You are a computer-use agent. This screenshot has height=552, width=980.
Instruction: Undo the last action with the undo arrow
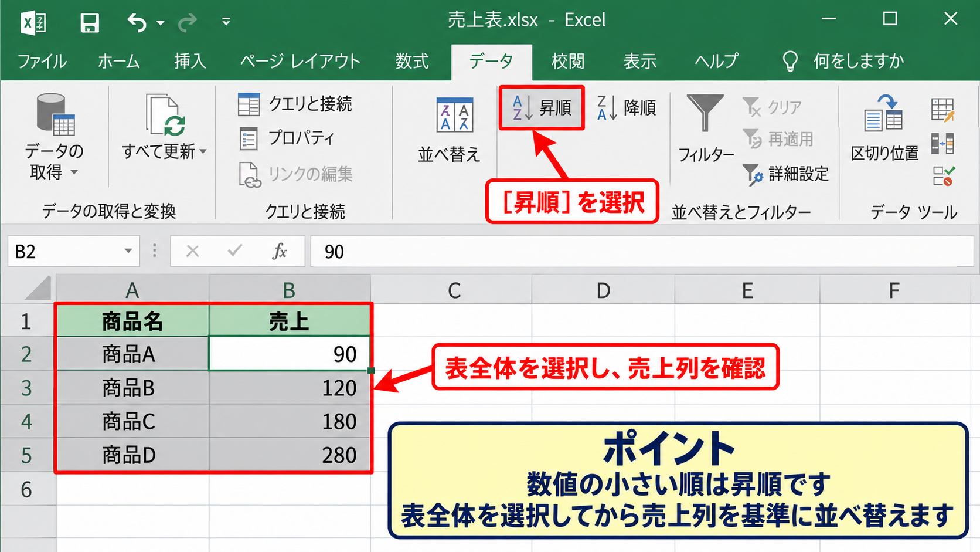coord(137,23)
